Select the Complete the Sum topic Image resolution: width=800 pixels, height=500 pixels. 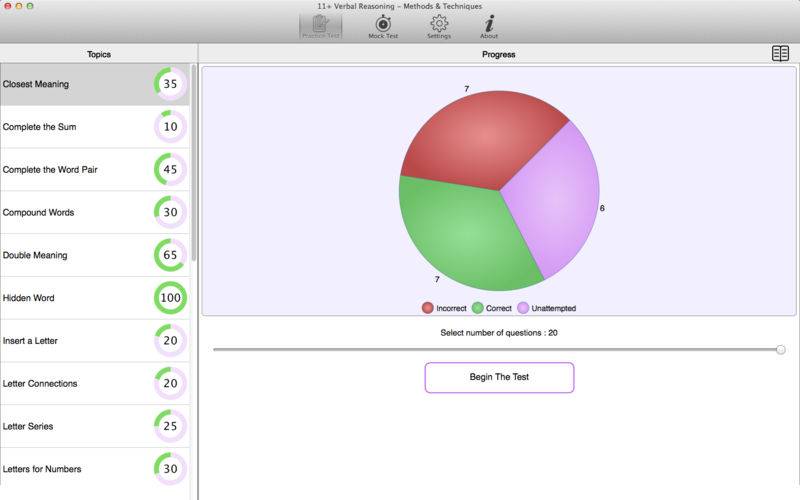point(95,127)
